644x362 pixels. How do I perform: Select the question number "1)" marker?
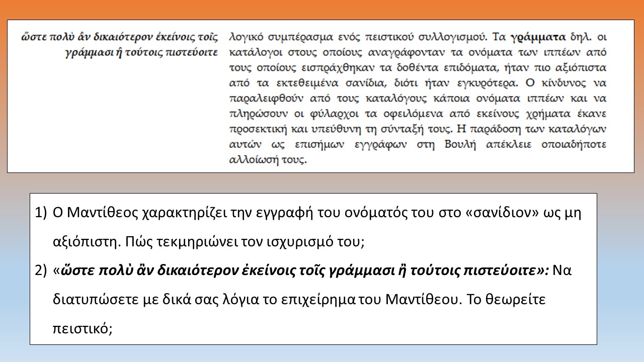(x=41, y=213)
